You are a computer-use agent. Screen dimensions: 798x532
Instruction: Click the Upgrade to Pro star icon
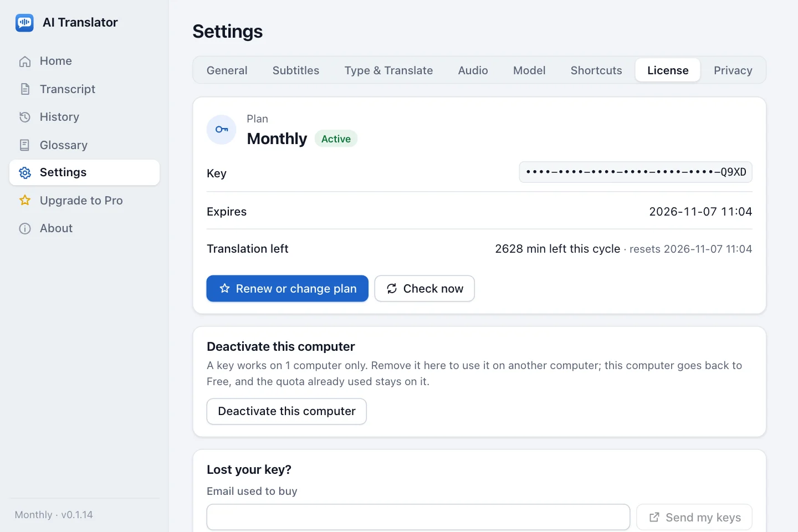point(25,201)
